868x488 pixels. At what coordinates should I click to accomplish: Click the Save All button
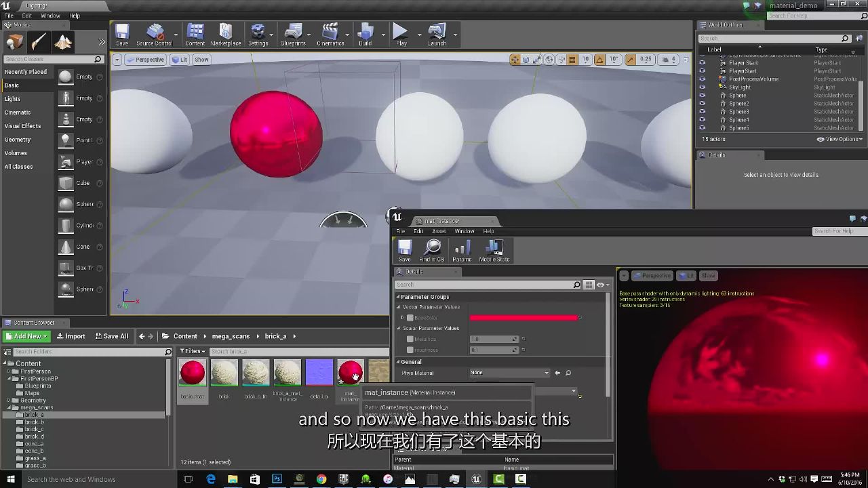(111, 336)
